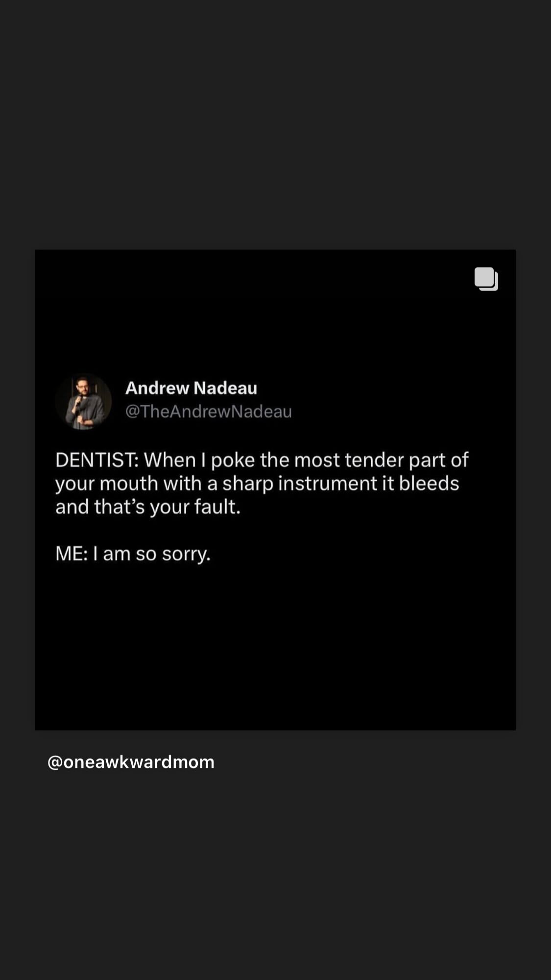The width and height of the screenshot is (551, 980).
Task: Tap the "DENTIST:" word in tweet
Action: (96, 460)
